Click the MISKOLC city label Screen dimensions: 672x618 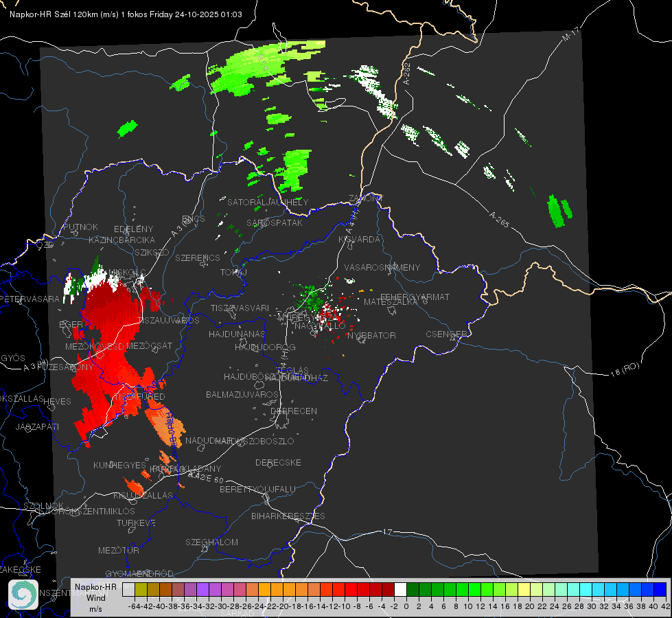point(127,273)
